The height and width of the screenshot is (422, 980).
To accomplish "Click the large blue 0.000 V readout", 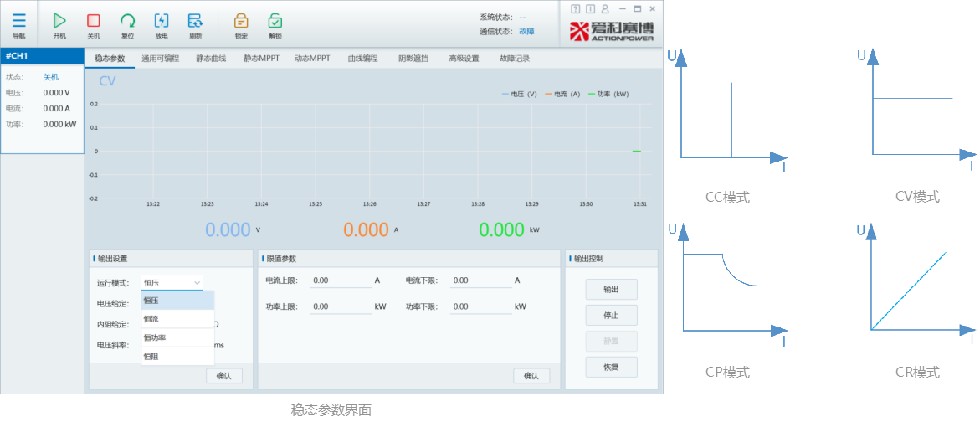I will pos(228,229).
